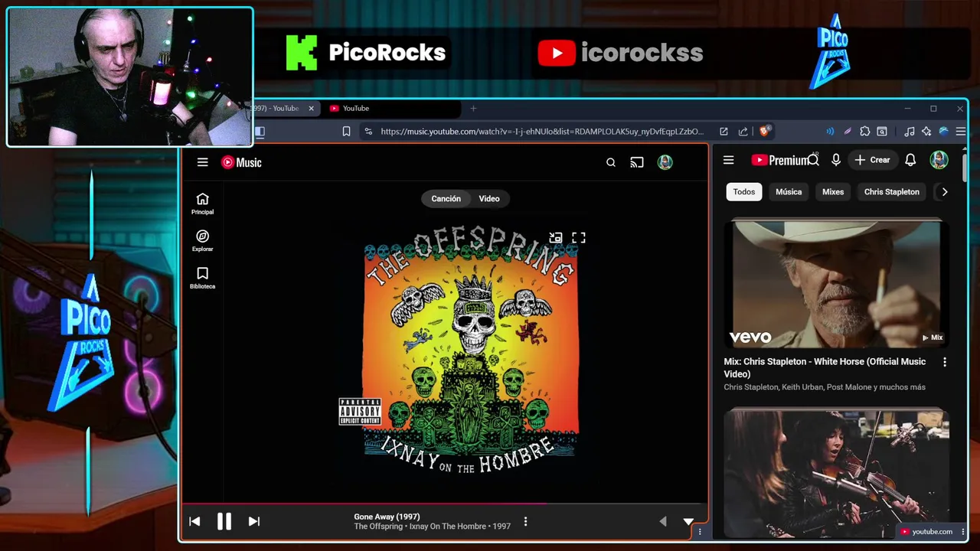
Task: Collapse player page with down arrow
Action: click(x=688, y=521)
